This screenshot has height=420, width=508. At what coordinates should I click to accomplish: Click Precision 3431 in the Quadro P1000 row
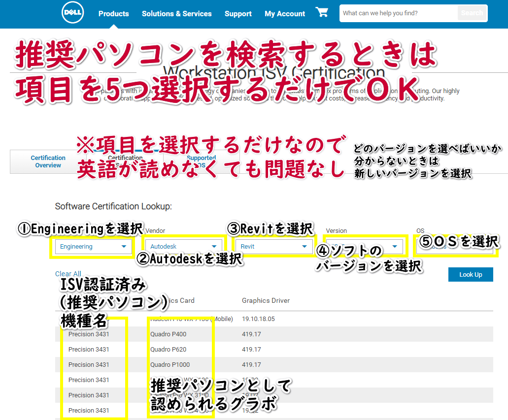89,365
